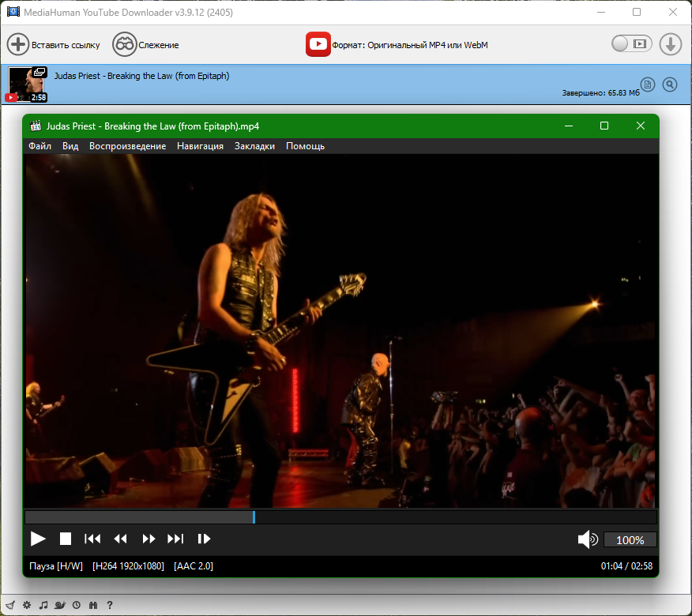The image size is (692, 616).
Task: Click the document icon on the download row
Action: click(x=648, y=85)
